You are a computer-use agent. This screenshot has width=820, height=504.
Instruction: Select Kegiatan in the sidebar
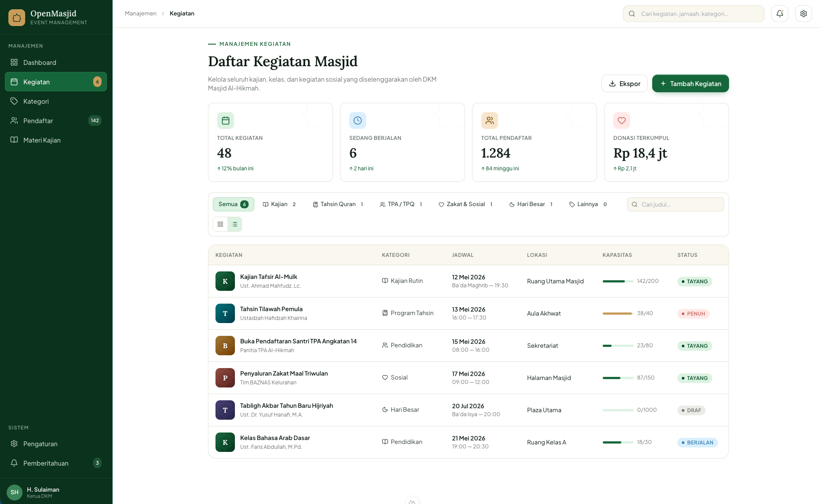(x=56, y=82)
